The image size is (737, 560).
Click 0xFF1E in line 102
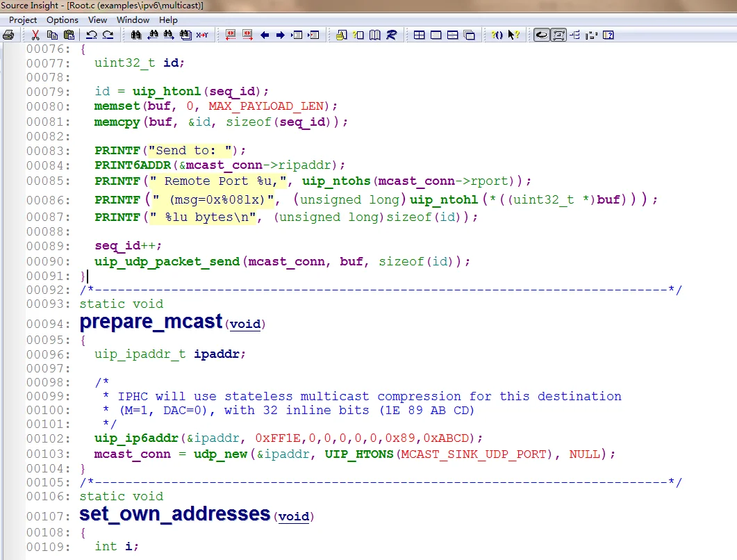pos(278,438)
